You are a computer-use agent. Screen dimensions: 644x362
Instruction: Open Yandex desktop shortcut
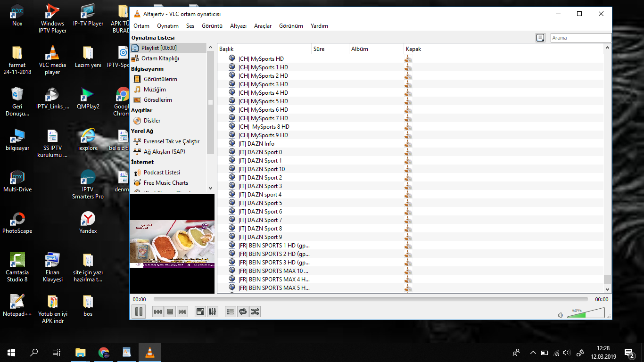tap(88, 222)
